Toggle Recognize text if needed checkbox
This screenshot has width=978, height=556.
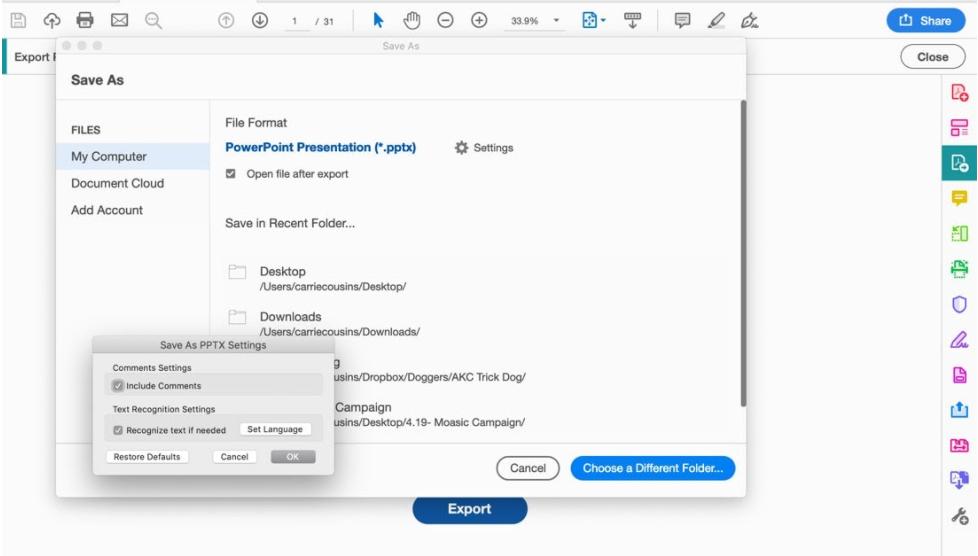coord(118,430)
